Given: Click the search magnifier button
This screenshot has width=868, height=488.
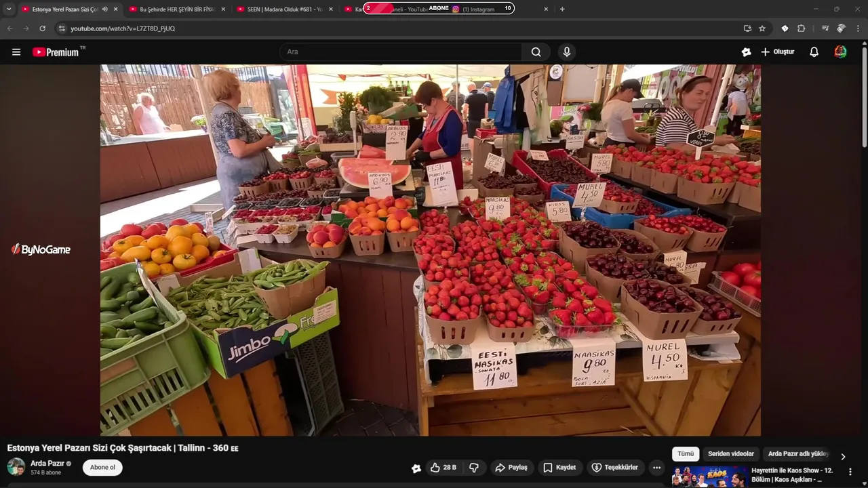Looking at the screenshot, I should 536,52.
